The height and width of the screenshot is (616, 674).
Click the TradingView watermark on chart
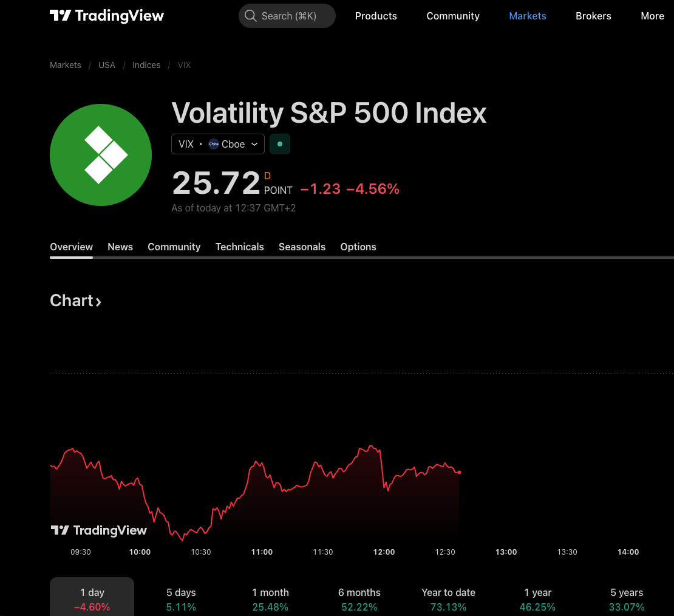[x=99, y=530]
